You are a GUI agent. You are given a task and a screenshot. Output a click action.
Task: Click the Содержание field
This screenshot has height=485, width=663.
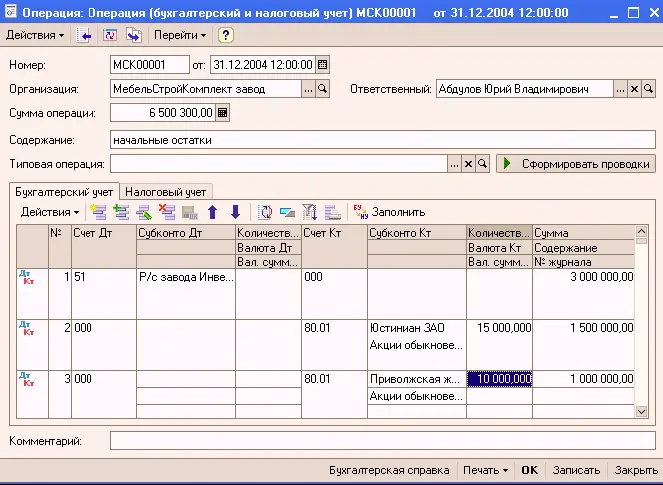pyautogui.click(x=383, y=140)
